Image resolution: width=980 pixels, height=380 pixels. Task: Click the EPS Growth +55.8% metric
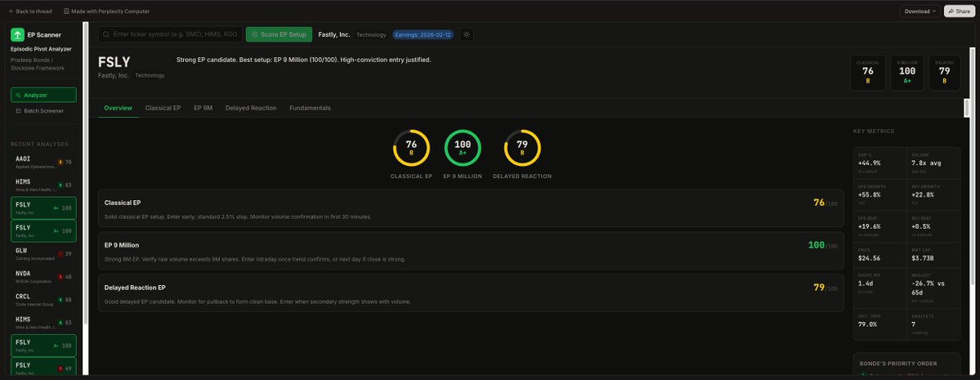[x=880, y=194]
